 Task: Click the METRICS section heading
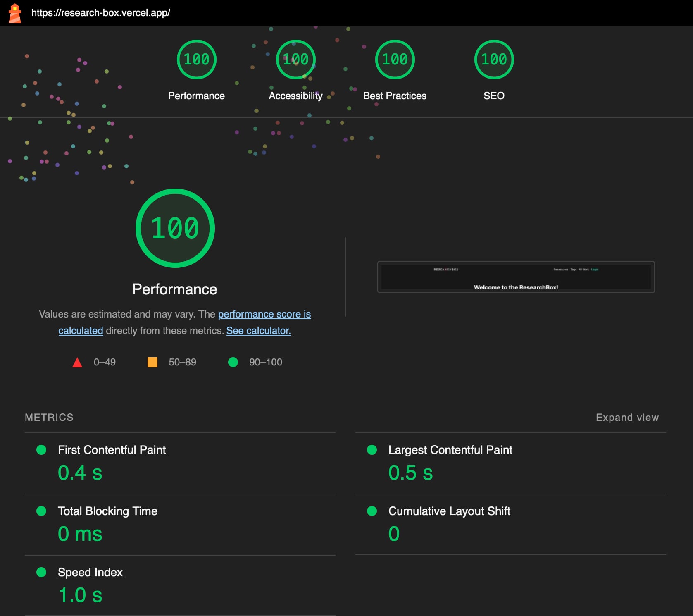coord(49,418)
